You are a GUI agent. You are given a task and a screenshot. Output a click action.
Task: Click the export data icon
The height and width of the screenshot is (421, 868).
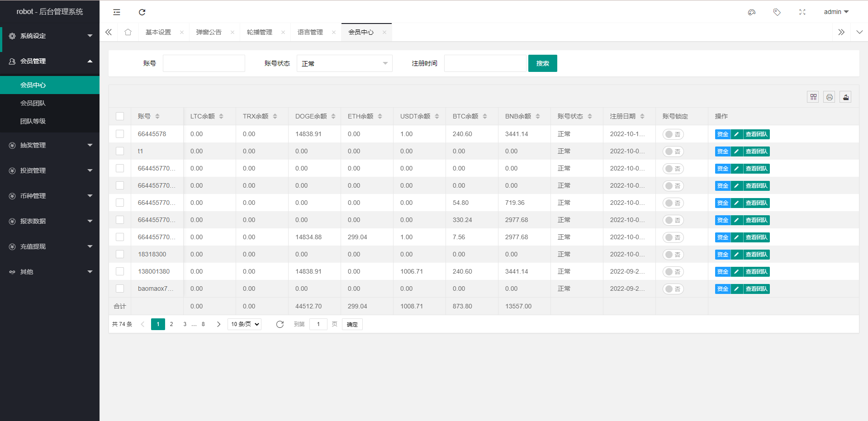pyautogui.click(x=845, y=96)
